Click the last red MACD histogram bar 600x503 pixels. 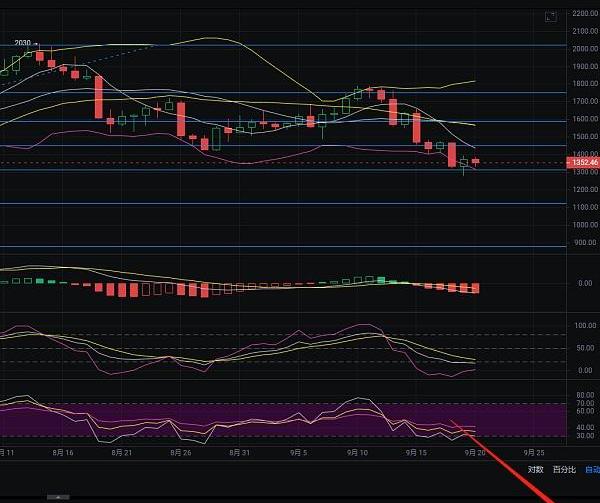pos(475,288)
